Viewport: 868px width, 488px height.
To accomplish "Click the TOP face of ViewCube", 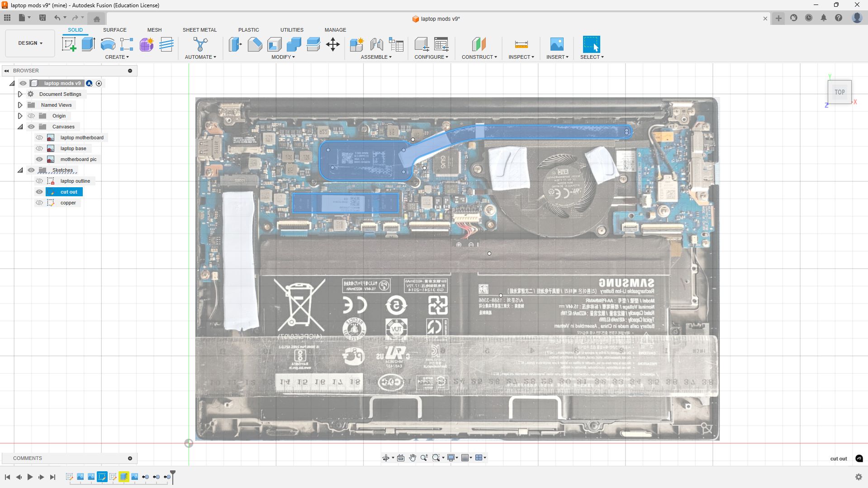I will (840, 92).
